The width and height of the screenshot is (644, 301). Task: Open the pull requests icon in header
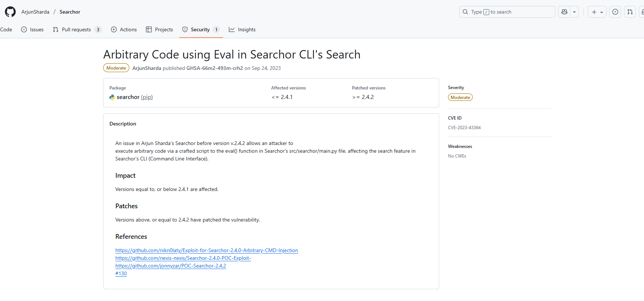point(630,12)
